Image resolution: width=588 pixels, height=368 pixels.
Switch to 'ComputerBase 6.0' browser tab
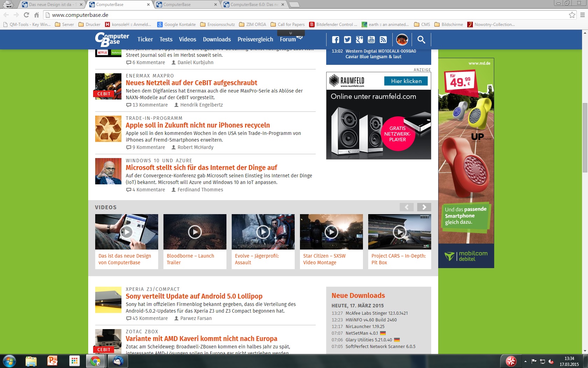[254, 4]
